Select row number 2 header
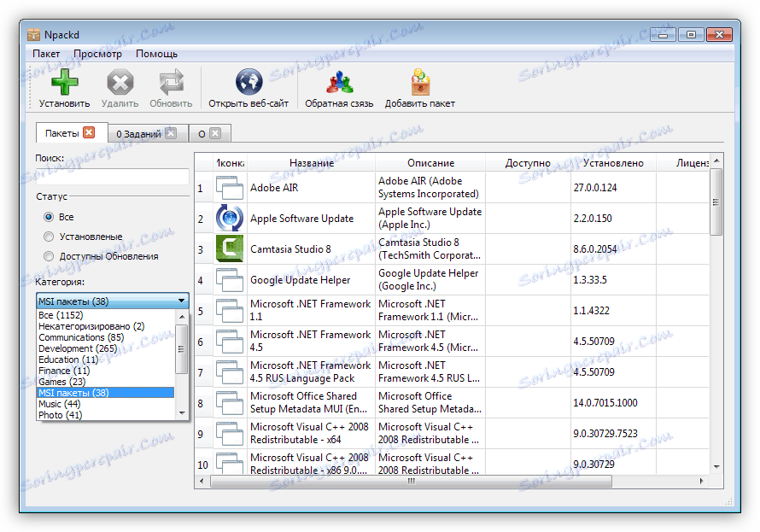Image resolution: width=760 pixels, height=532 pixels. click(x=203, y=219)
